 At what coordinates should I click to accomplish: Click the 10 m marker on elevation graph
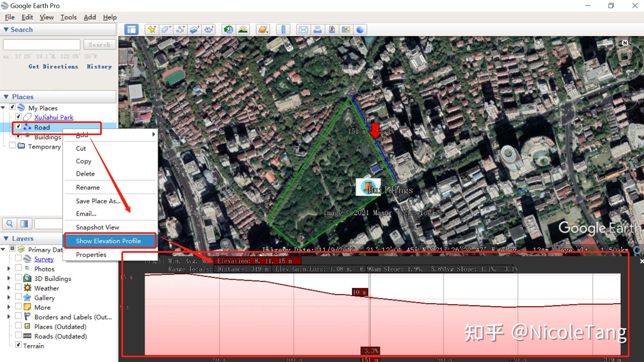coord(359,292)
